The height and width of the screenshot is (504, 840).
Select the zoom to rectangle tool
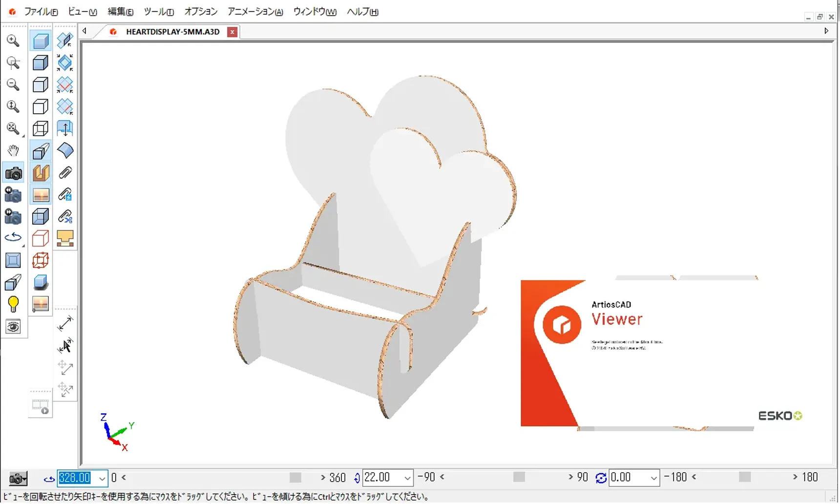tap(13, 63)
